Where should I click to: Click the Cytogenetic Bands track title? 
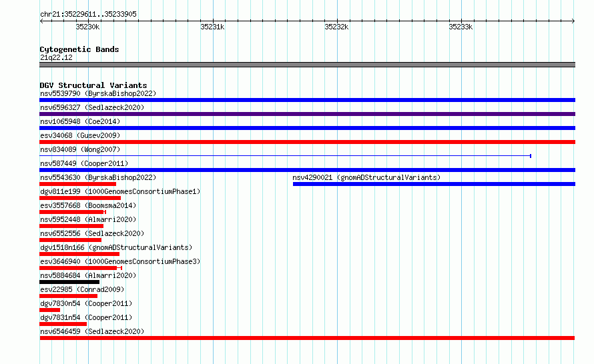point(79,49)
